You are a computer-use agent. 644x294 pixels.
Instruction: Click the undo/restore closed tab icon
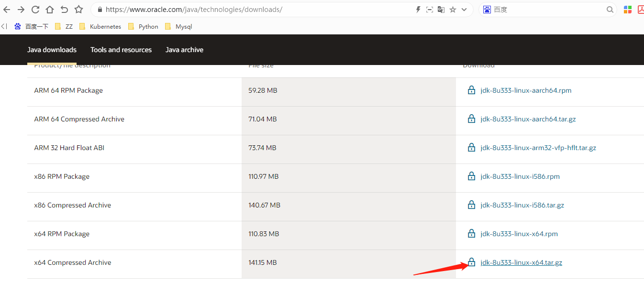click(64, 10)
